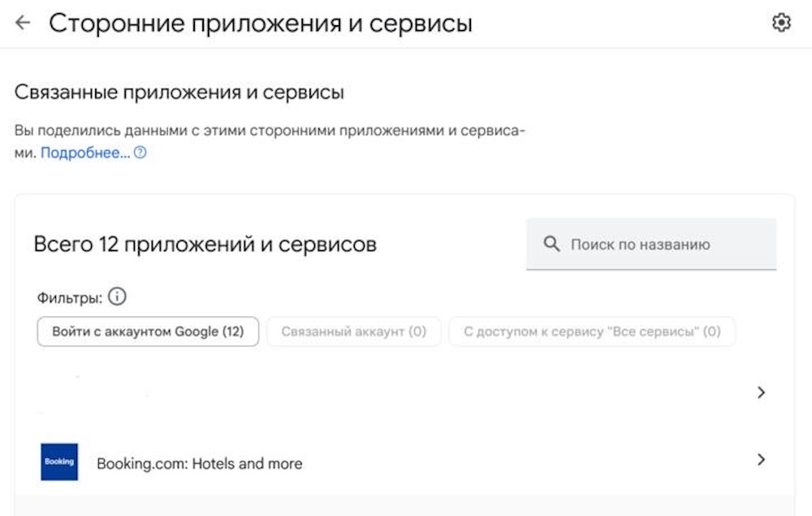Image resolution: width=812 pixels, height=516 pixels.
Task: Click the Booking.com app icon
Action: coord(59,462)
